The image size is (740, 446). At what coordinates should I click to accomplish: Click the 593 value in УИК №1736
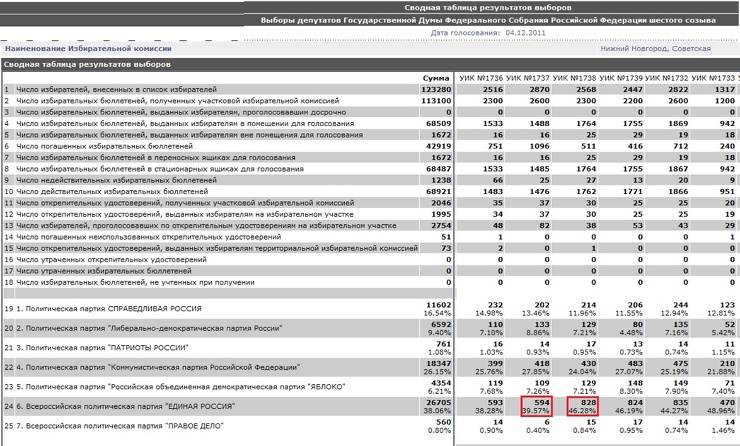click(494, 403)
